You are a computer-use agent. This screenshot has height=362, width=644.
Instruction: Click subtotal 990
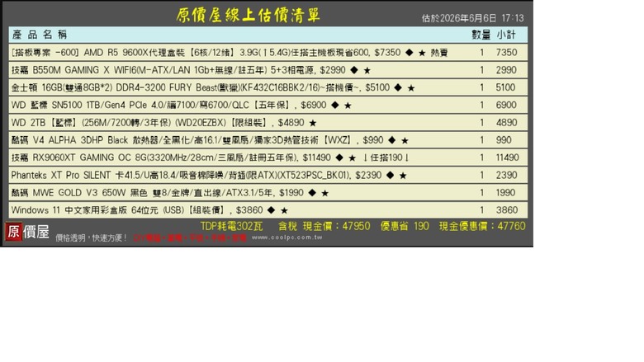pyautogui.click(x=504, y=140)
